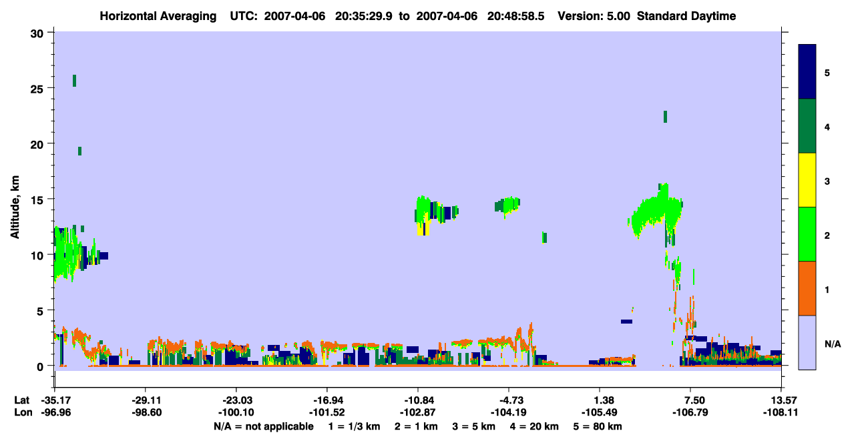Click the lavender N/A colorbar segment
868x445 pixels.
coord(807,342)
